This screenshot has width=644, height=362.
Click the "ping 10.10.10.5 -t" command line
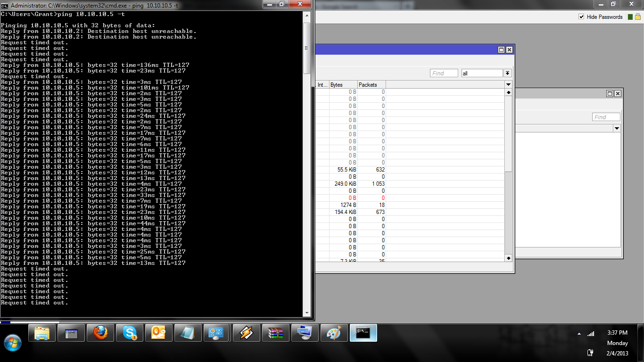pyautogui.click(x=62, y=14)
